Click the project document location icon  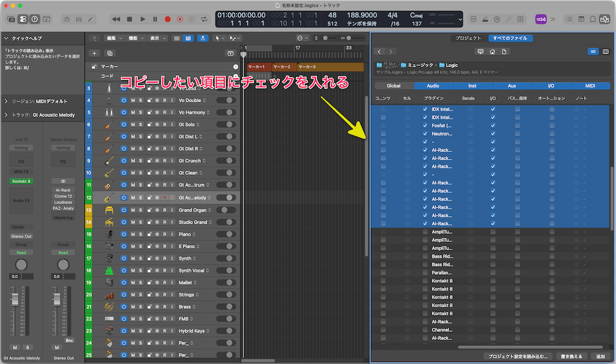(504, 52)
